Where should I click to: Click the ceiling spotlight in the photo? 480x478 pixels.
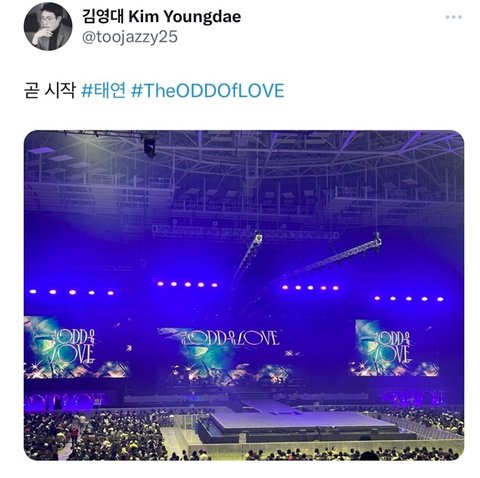149,147
